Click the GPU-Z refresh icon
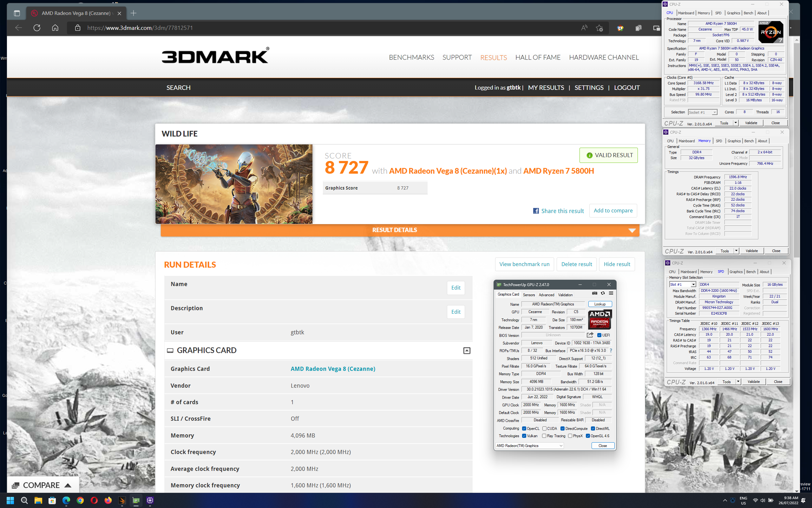The width and height of the screenshot is (812, 508). (603, 293)
